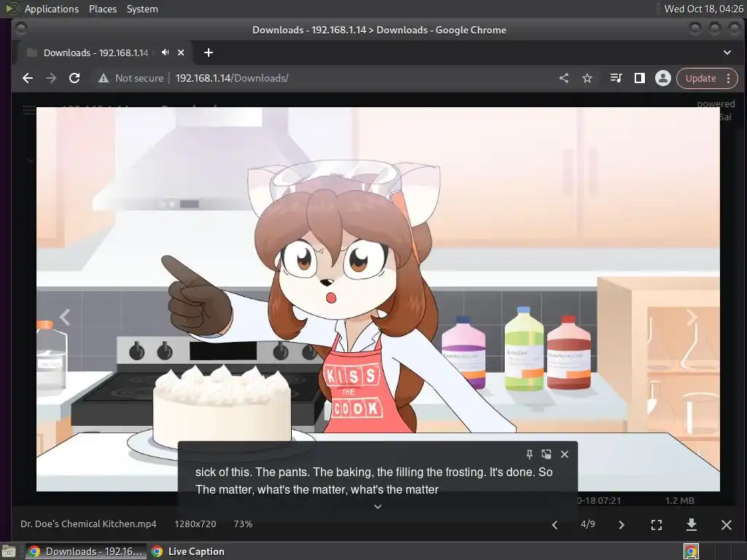
Task: Click the clock showing Wed Oct 18
Action: tap(704, 9)
